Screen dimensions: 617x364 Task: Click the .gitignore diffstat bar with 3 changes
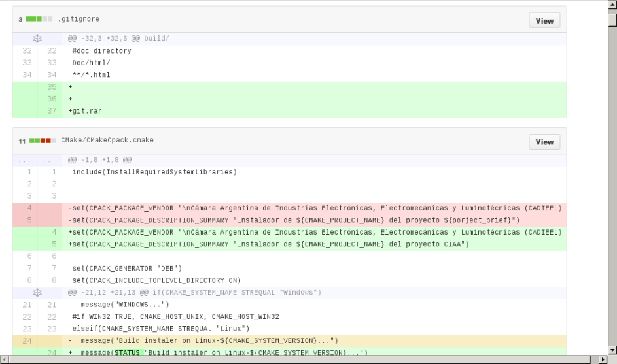point(39,19)
